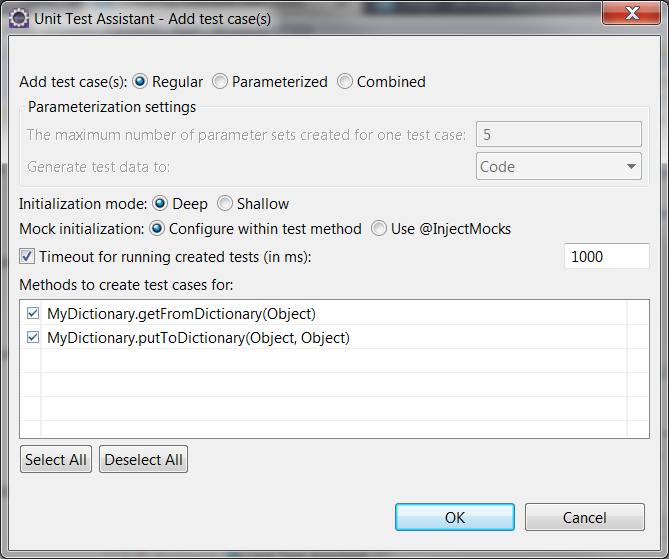Choose Use @InjectMocks for mock initialization
This screenshot has width=669, height=559.
pyautogui.click(x=379, y=229)
